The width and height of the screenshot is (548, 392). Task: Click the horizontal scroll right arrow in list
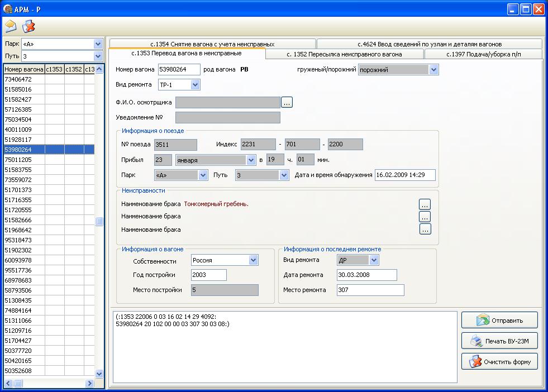coord(89,383)
